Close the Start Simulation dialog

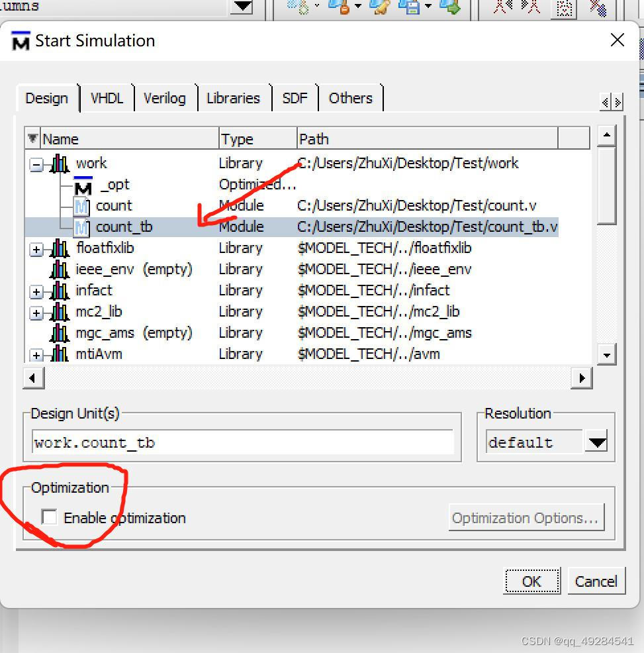pyautogui.click(x=617, y=40)
